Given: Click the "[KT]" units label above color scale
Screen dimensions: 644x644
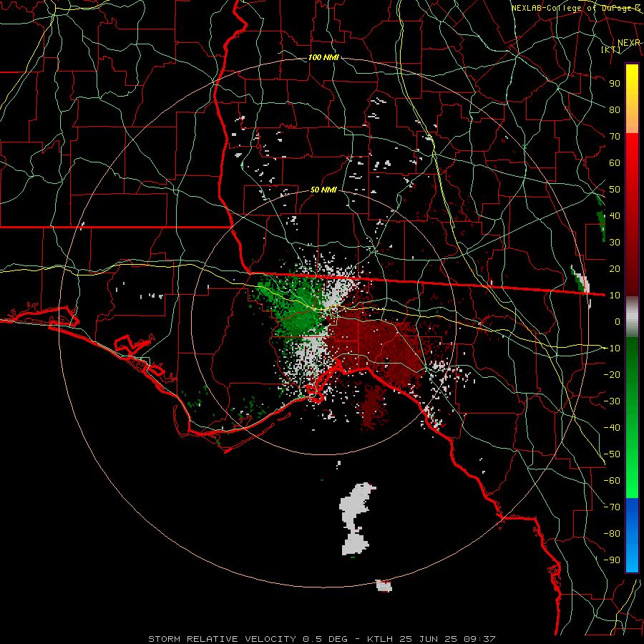Looking at the screenshot, I should coord(611,49).
